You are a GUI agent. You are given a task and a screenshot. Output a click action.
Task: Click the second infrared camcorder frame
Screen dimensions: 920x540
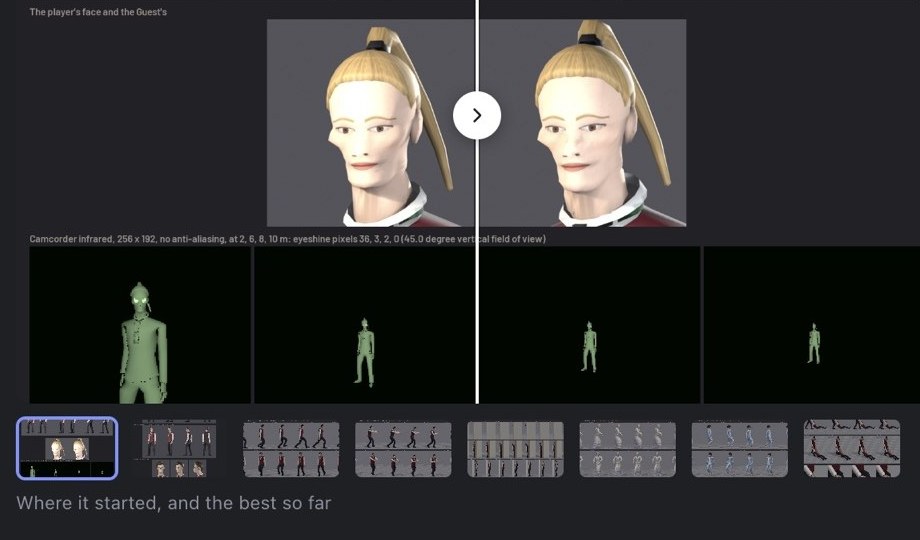pyautogui.click(x=364, y=325)
